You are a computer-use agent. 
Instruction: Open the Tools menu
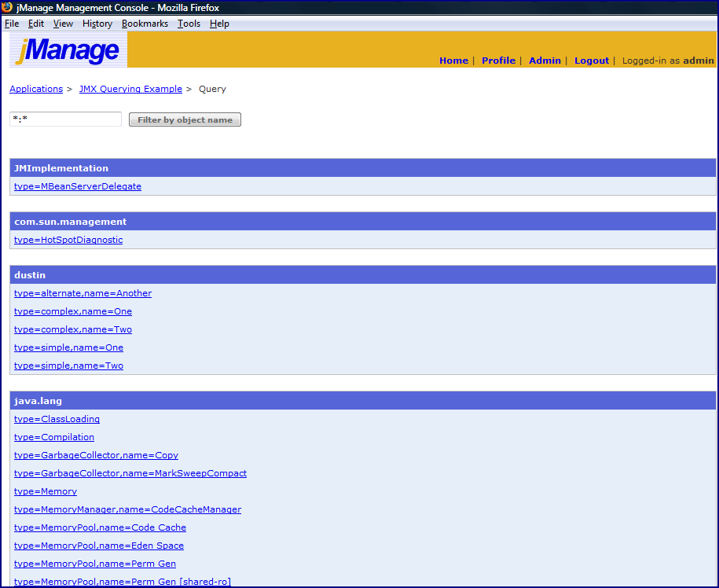tap(189, 24)
